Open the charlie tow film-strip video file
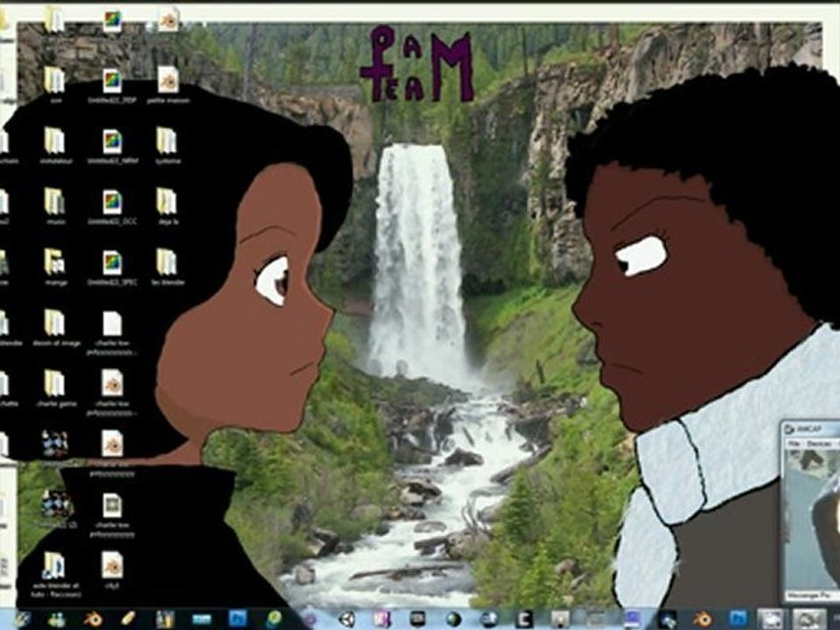 tap(113, 514)
